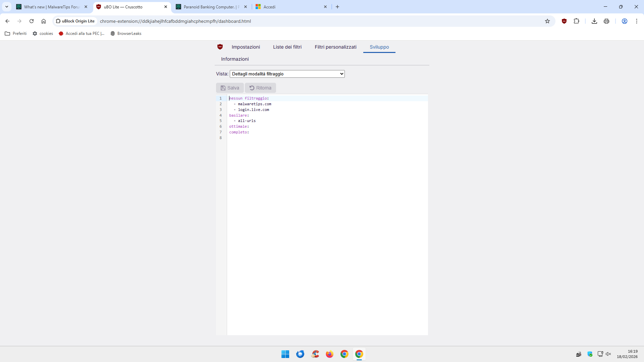This screenshot has height=362, width=644.
Task: Open 'Accedi alla tua PEC' bookmark
Action: pos(82,34)
